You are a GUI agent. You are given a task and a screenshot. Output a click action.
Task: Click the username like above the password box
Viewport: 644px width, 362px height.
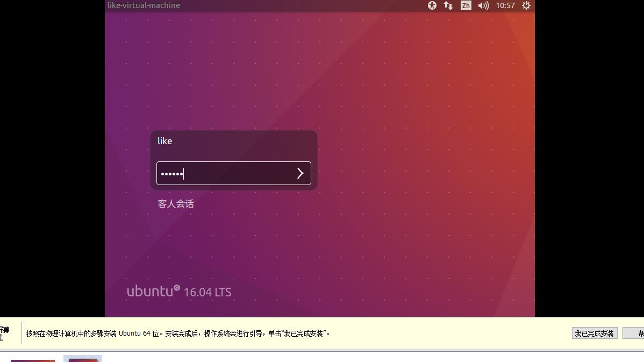(x=164, y=141)
